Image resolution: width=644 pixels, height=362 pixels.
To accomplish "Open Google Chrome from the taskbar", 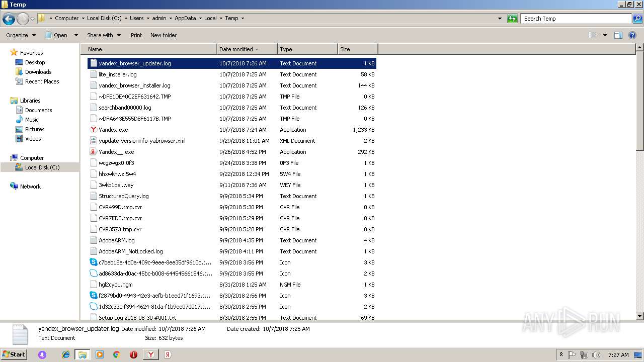I will click(116, 354).
